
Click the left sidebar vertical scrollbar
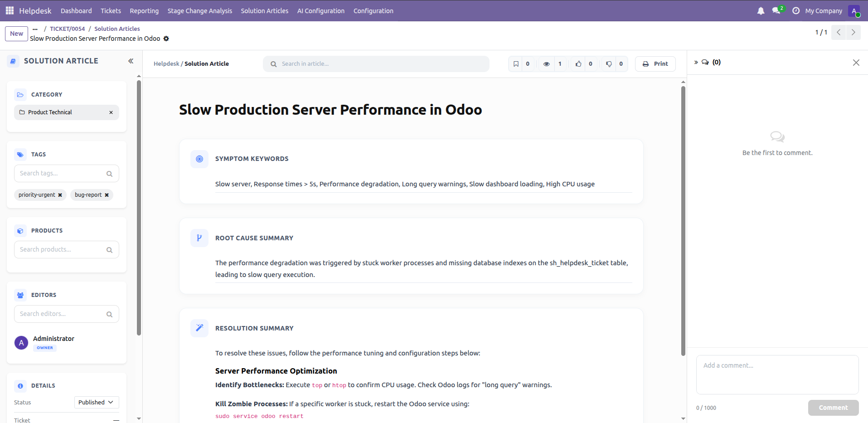coord(139,208)
